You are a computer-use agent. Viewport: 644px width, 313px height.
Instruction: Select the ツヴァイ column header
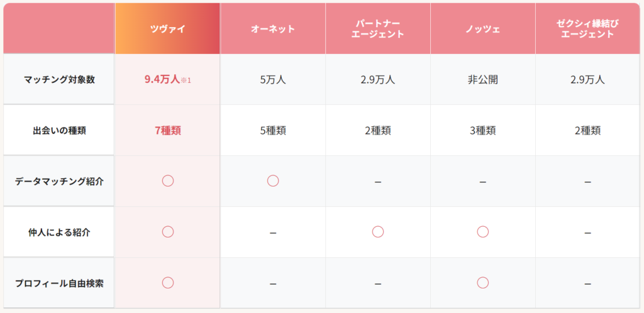click(x=168, y=29)
